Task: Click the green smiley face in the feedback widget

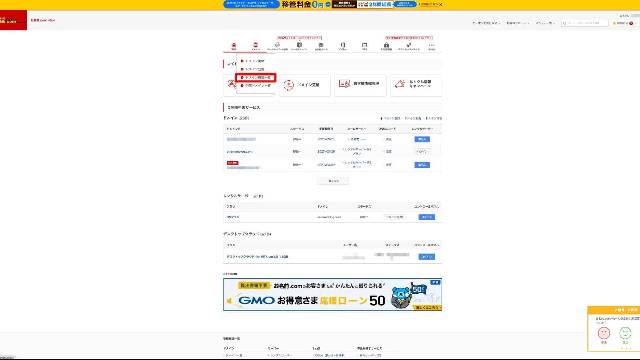Action: point(625,333)
